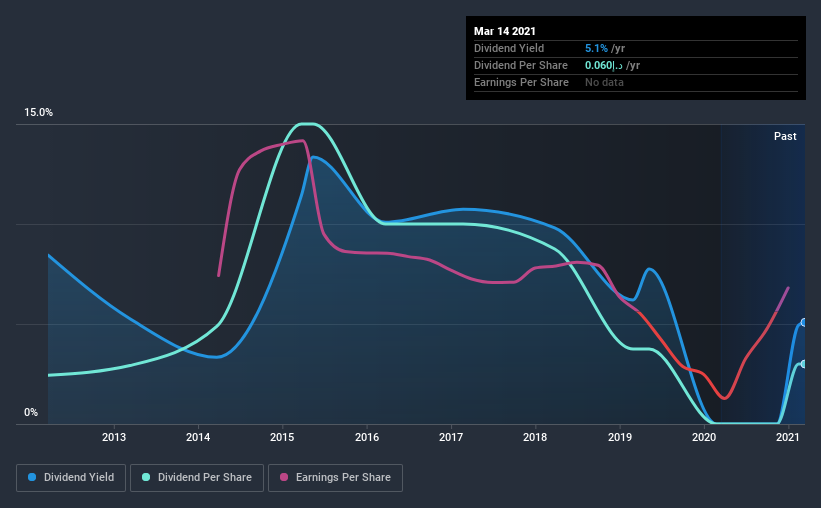Click the 2019 x-axis label

click(620, 437)
